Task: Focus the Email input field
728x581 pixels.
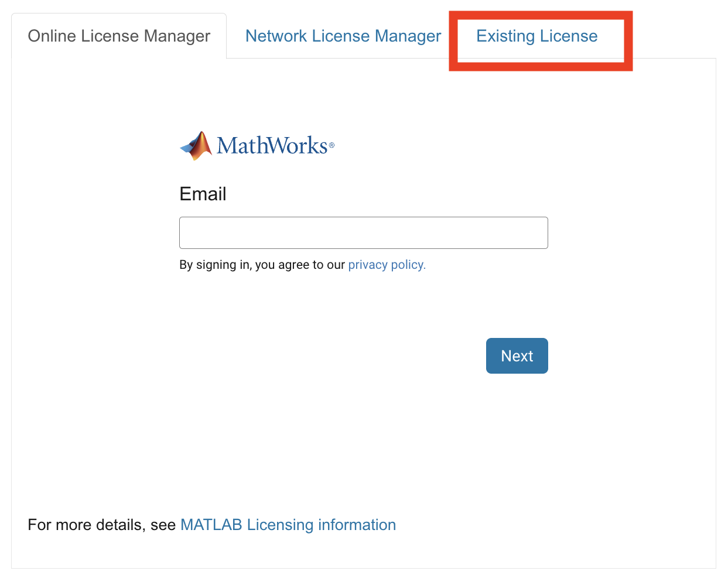Action: click(x=363, y=233)
